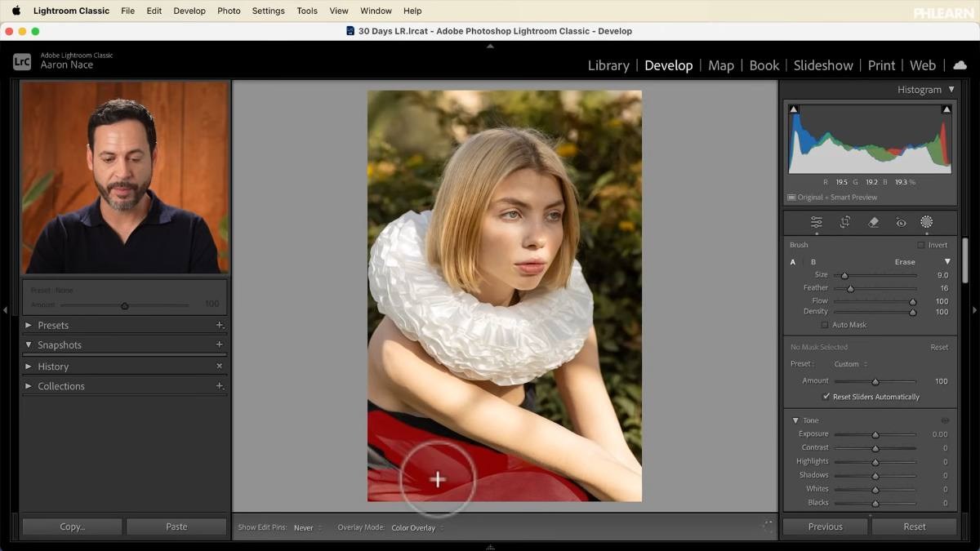This screenshot has width=980, height=551.
Task: Switch to the Library module
Action: pyautogui.click(x=608, y=65)
